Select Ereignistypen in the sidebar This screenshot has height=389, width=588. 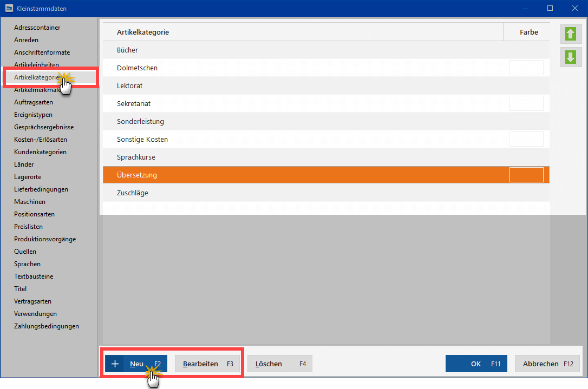click(33, 114)
